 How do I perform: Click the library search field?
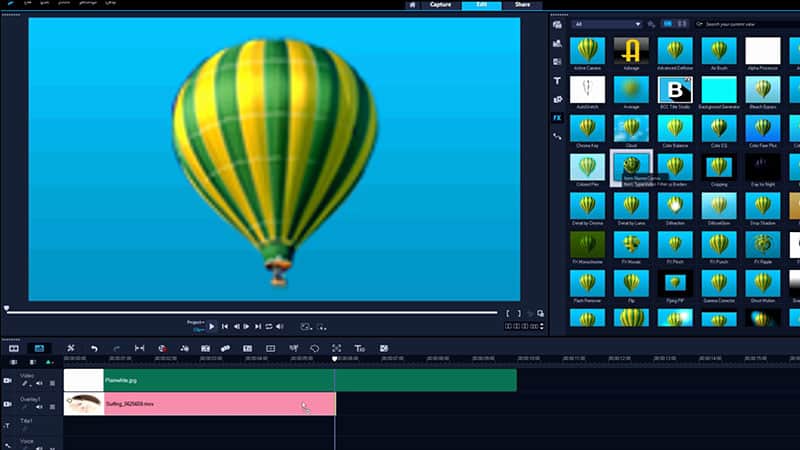tap(747, 24)
